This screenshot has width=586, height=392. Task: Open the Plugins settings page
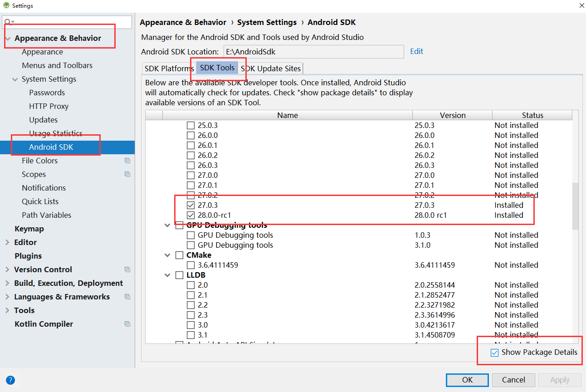click(x=28, y=256)
